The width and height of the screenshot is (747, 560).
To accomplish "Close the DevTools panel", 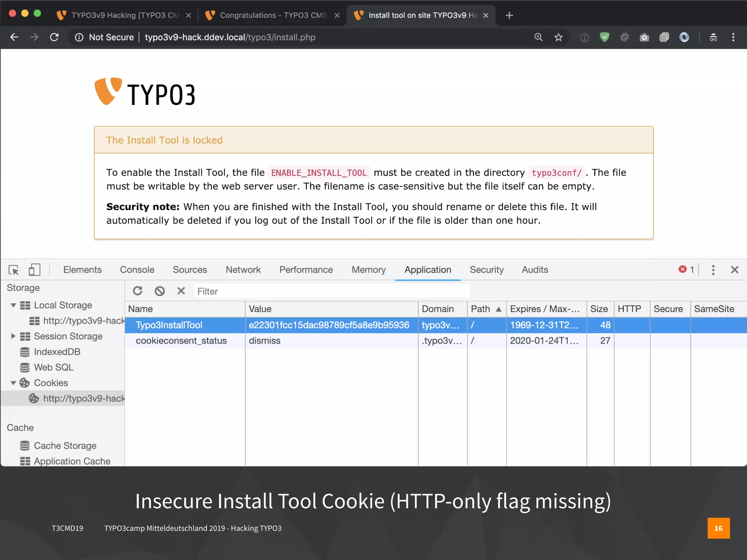I will pyautogui.click(x=735, y=270).
